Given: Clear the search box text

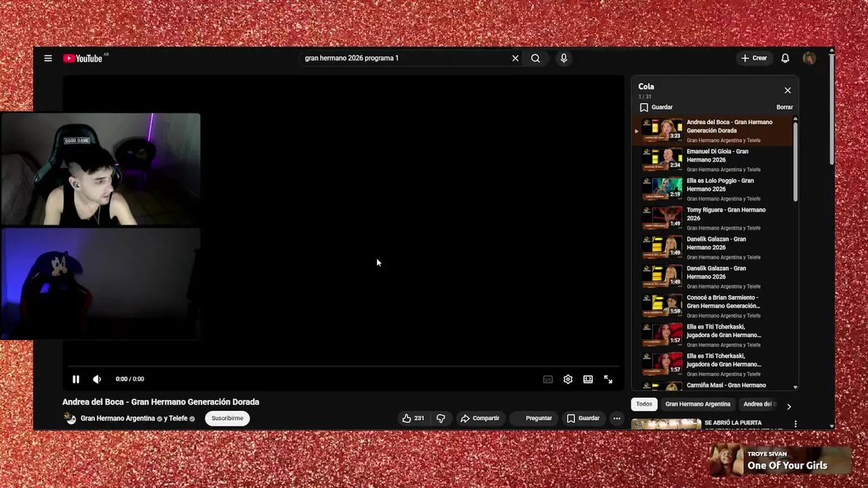Looking at the screenshot, I should point(515,58).
